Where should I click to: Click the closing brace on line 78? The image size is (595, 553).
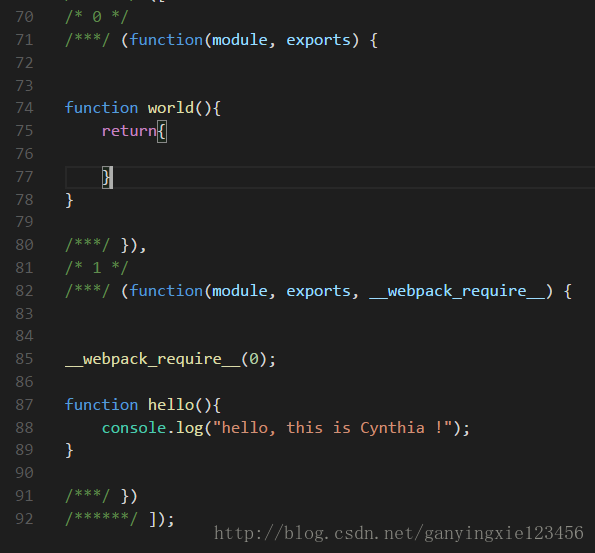(69, 200)
